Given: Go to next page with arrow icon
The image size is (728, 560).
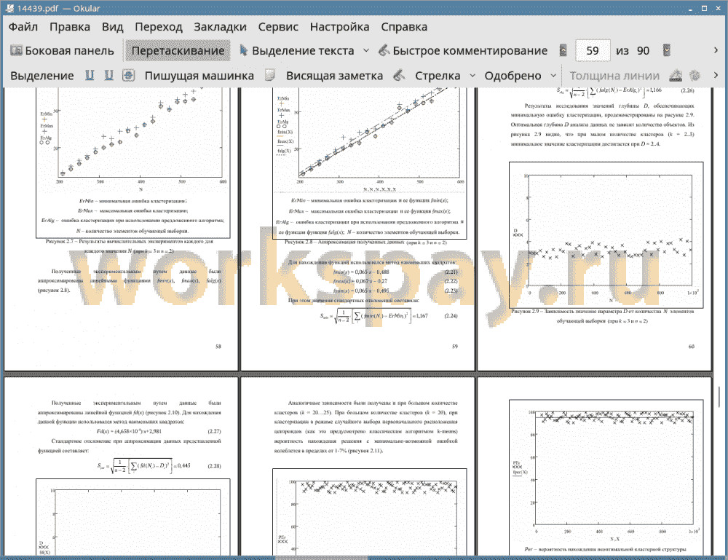Looking at the screenshot, I should click(667, 51).
